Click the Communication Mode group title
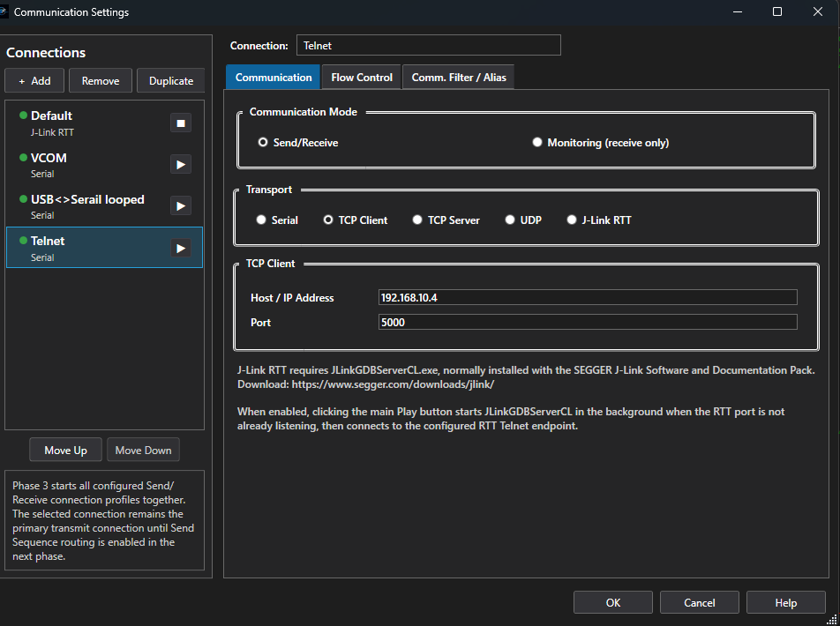The width and height of the screenshot is (840, 626). click(304, 112)
